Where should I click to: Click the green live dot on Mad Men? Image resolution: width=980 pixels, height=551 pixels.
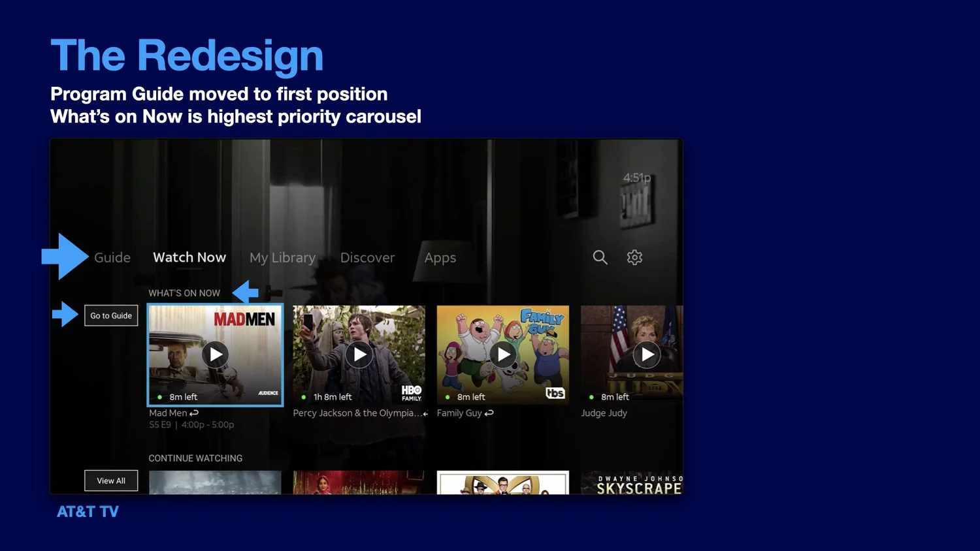(x=160, y=397)
